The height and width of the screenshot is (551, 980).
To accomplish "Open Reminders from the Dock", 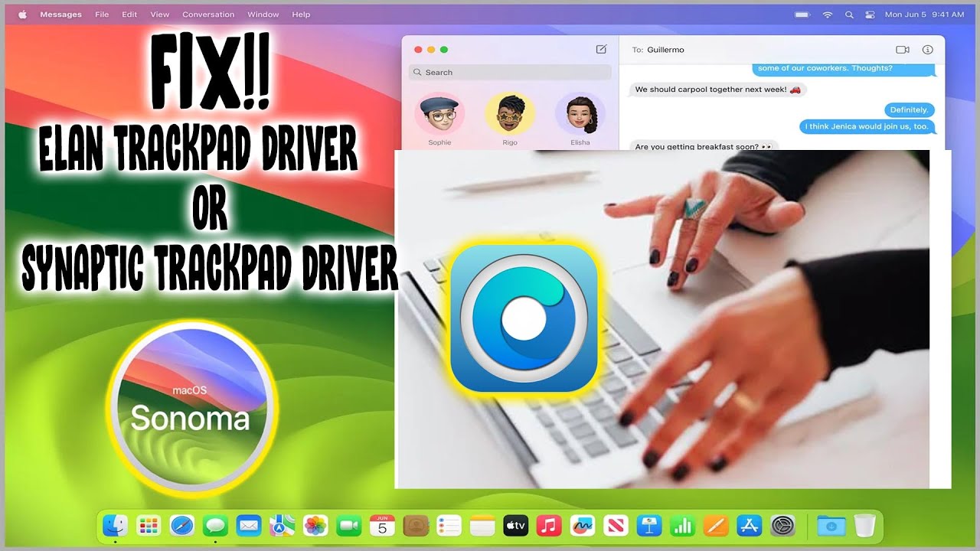I will coord(449,526).
